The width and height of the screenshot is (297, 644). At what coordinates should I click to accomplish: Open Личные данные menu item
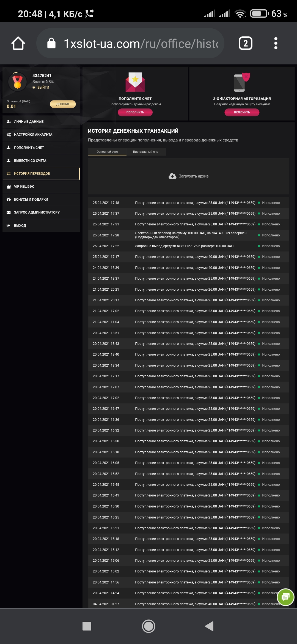coord(29,122)
